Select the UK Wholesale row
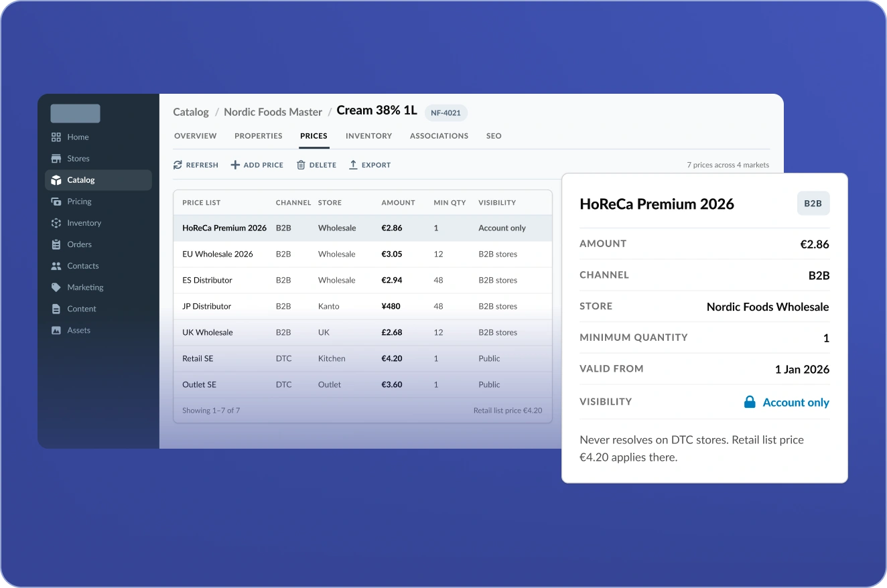This screenshot has width=887, height=588. pos(362,332)
